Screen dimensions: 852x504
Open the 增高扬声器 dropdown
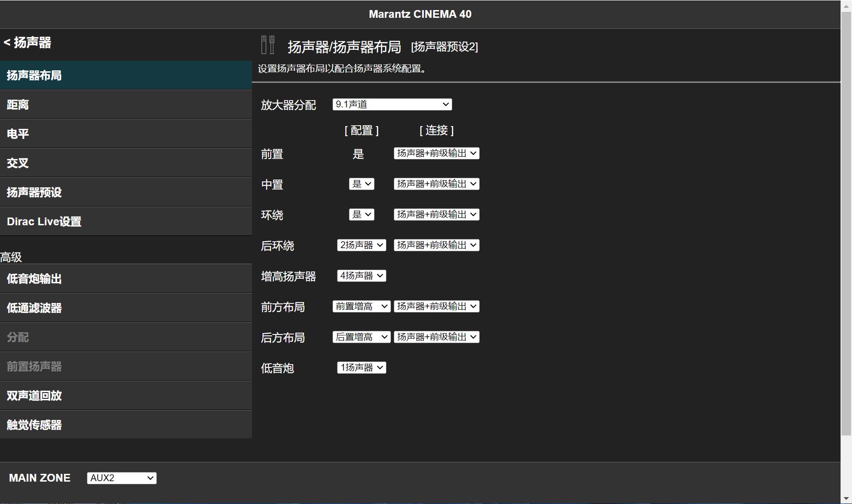click(x=361, y=276)
